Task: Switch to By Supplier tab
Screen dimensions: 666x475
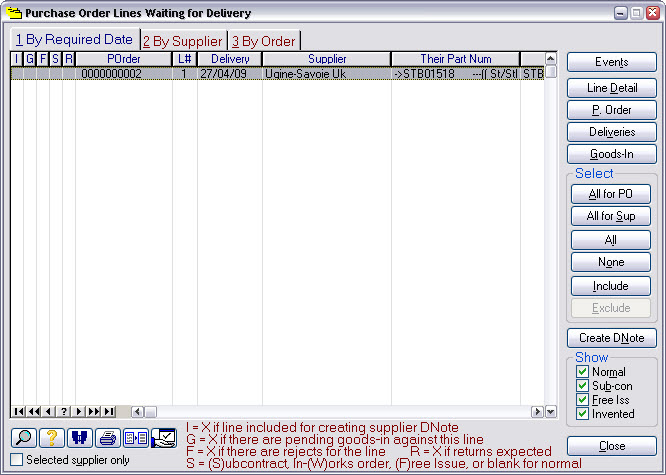Action: click(183, 41)
